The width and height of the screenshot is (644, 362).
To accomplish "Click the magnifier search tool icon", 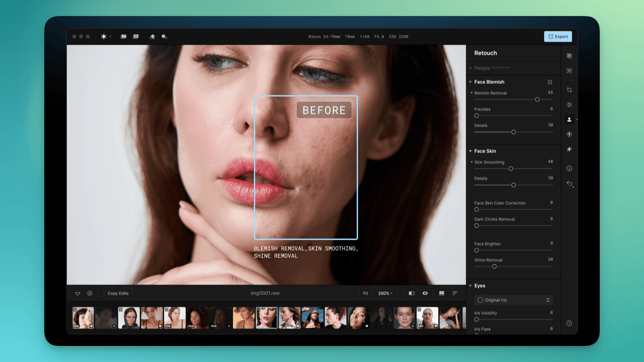I will coord(164,37).
